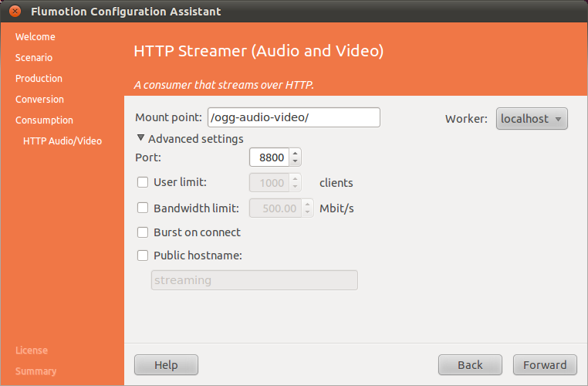
Task: Click the Help button
Action: tap(166, 365)
